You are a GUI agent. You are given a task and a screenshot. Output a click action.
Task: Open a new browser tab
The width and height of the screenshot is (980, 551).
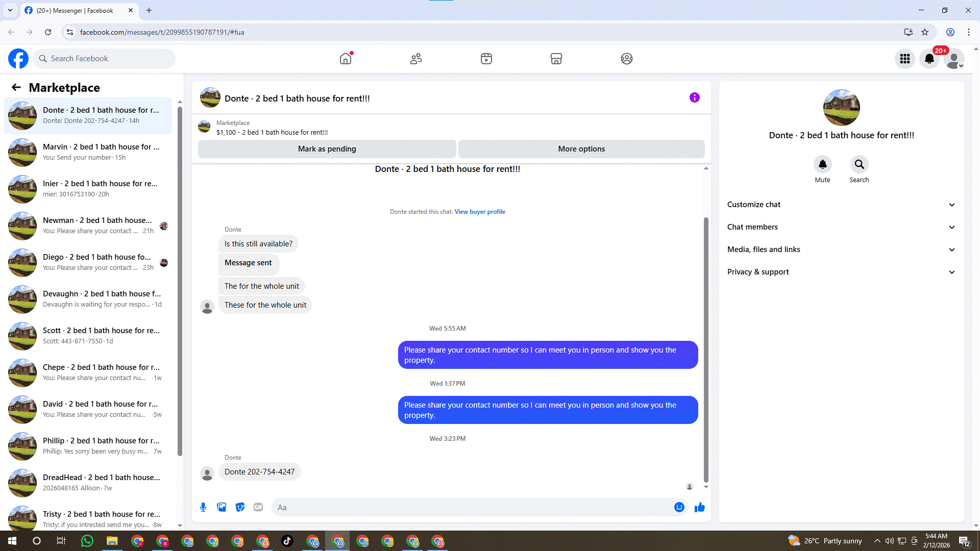[149, 10]
